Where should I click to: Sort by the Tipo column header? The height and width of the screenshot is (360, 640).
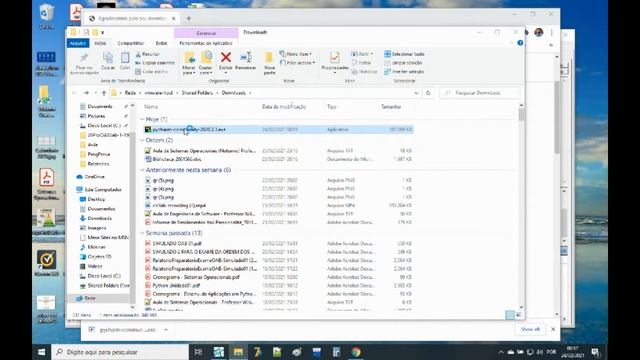click(x=331, y=107)
